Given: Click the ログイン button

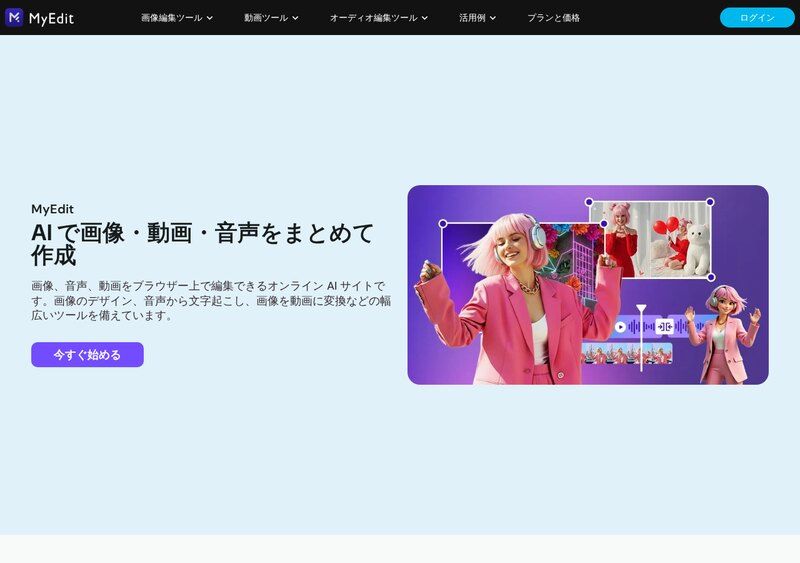Looking at the screenshot, I should click(x=757, y=18).
